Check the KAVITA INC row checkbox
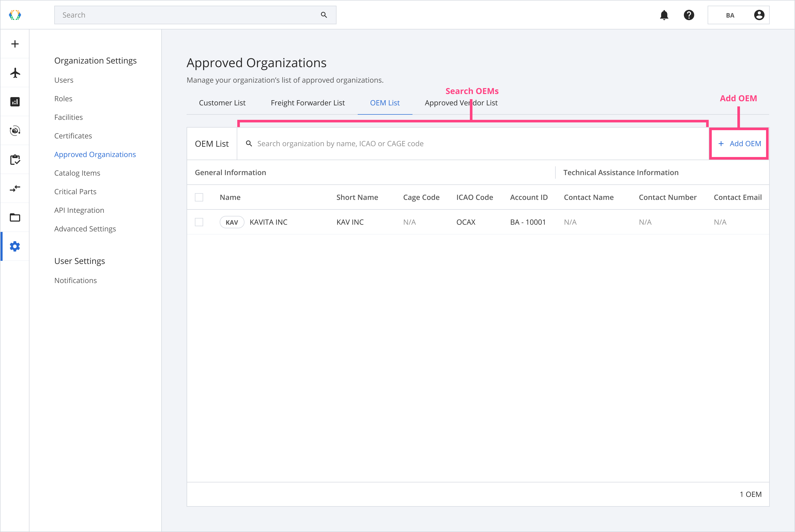795x532 pixels. 199,222
